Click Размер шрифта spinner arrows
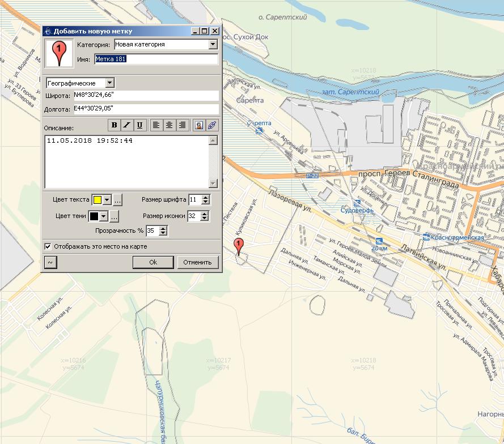Screen dimensions: 504x444 coord(205,200)
